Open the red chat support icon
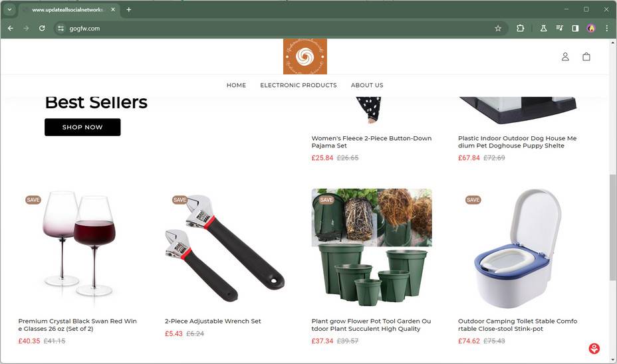This screenshot has width=617, height=364. pos(594,348)
